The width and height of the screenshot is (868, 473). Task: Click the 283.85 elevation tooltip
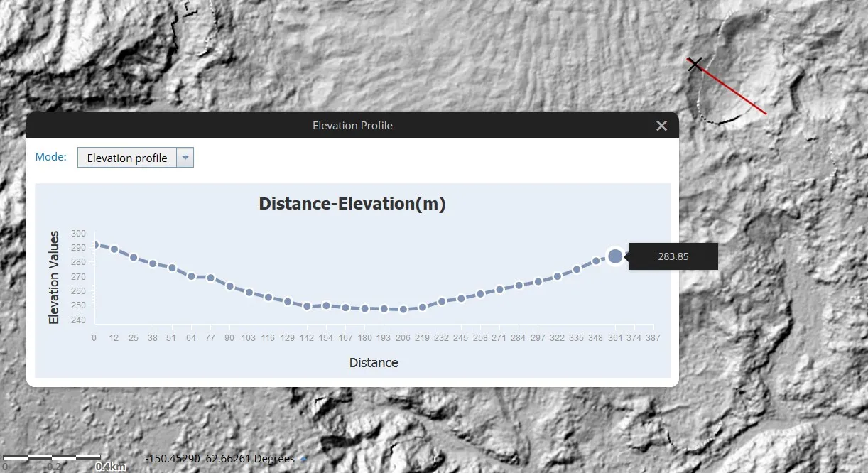673,256
